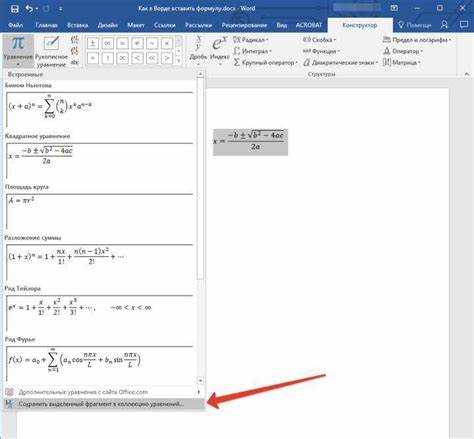Click the equation gallery scrollbar down arrow
The image size is (474, 439).
tap(200, 380)
